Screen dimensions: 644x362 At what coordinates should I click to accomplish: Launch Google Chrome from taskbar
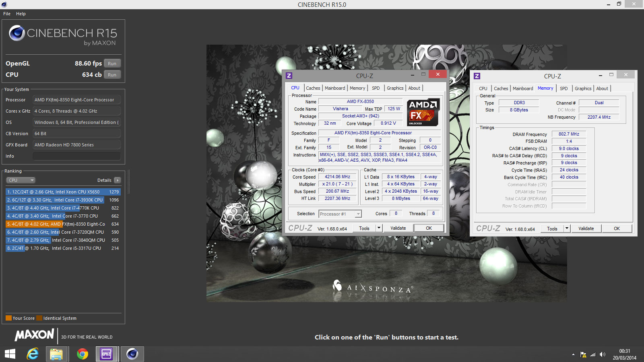[x=83, y=354]
